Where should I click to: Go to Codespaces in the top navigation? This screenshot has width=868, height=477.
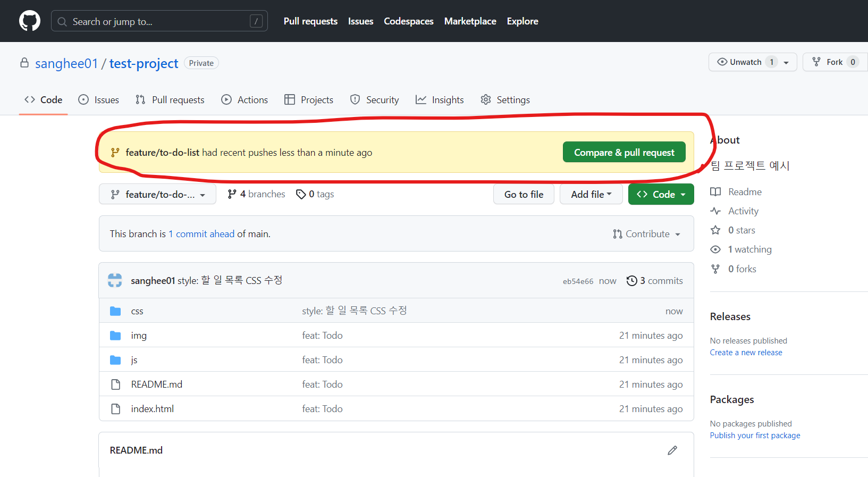coord(409,21)
